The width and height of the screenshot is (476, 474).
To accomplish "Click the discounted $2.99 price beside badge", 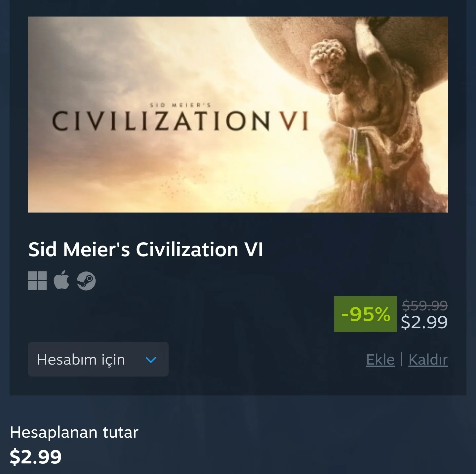I will click(x=424, y=322).
